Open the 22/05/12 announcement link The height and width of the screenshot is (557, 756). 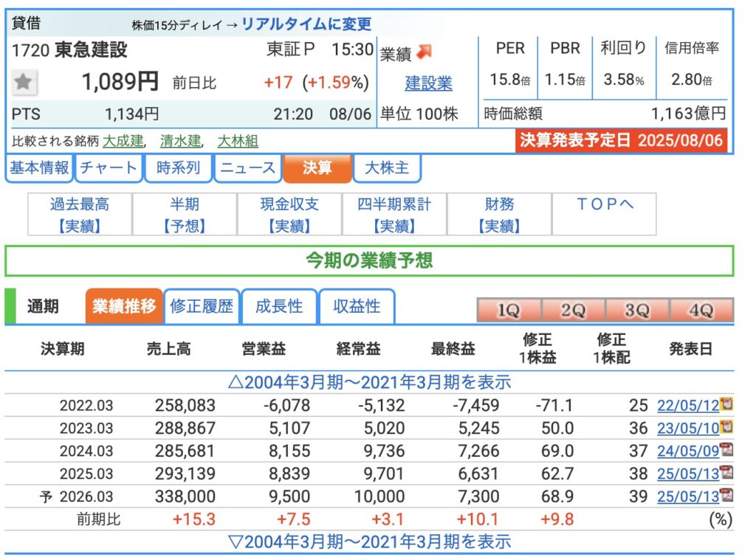[x=688, y=405]
